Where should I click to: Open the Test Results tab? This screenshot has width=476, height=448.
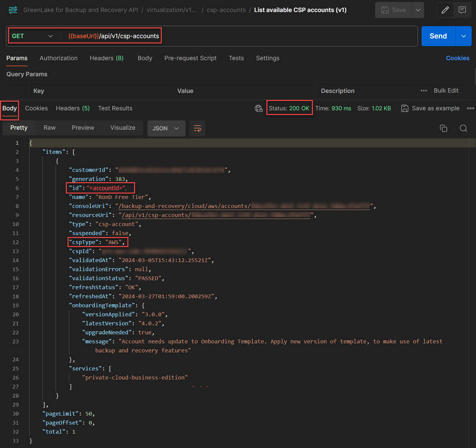point(115,108)
